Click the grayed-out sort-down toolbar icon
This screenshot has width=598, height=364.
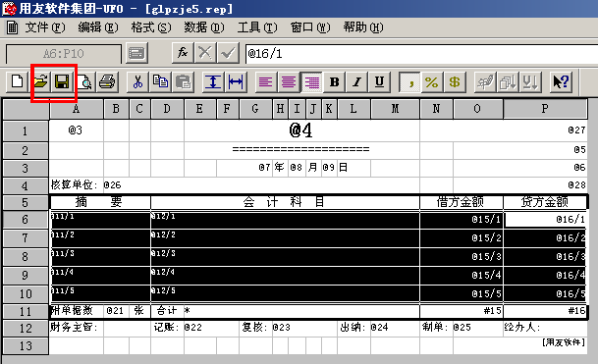tap(530, 82)
